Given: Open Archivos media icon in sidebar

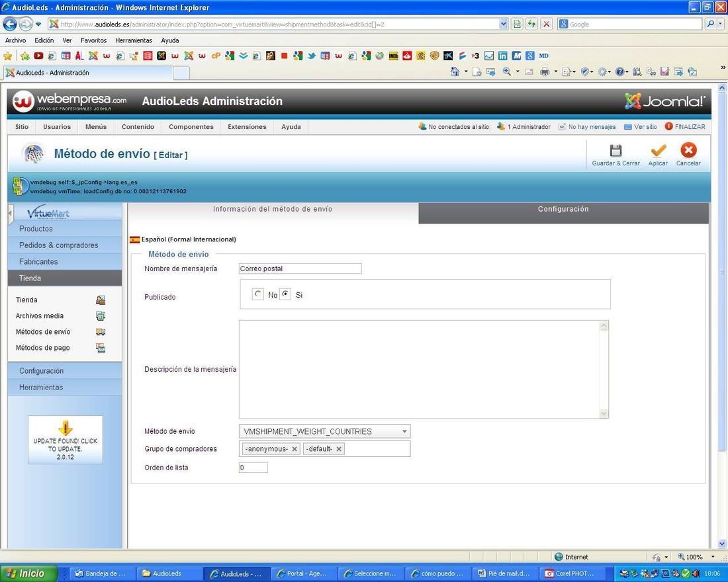Looking at the screenshot, I should point(101,315).
